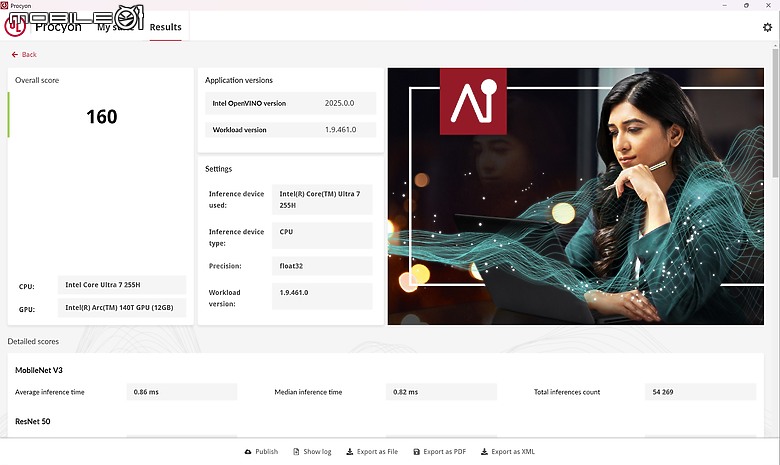
Task: Click the Workload version 1.9.461.0 under Application versions
Action: tap(340, 130)
